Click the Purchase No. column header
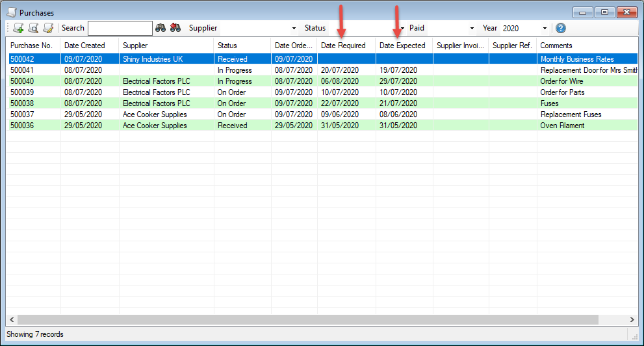Image resolution: width=644 pixels, height=346 pixels. click(x=31, y=46)
